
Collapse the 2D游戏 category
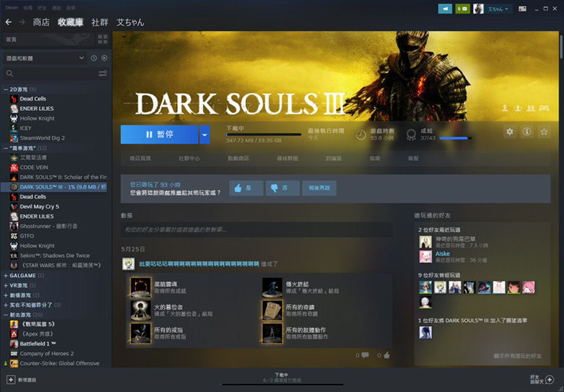pos(5,89)
